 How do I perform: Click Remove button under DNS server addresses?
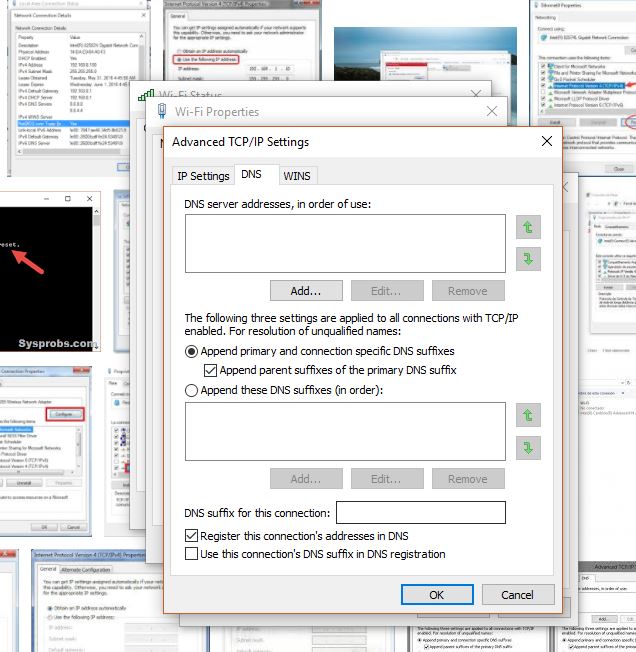468,291
